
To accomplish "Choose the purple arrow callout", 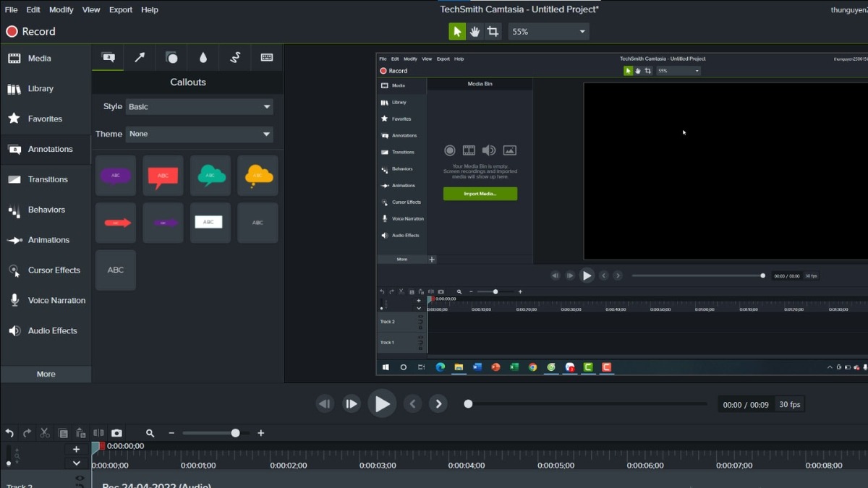I will point(163,223).
